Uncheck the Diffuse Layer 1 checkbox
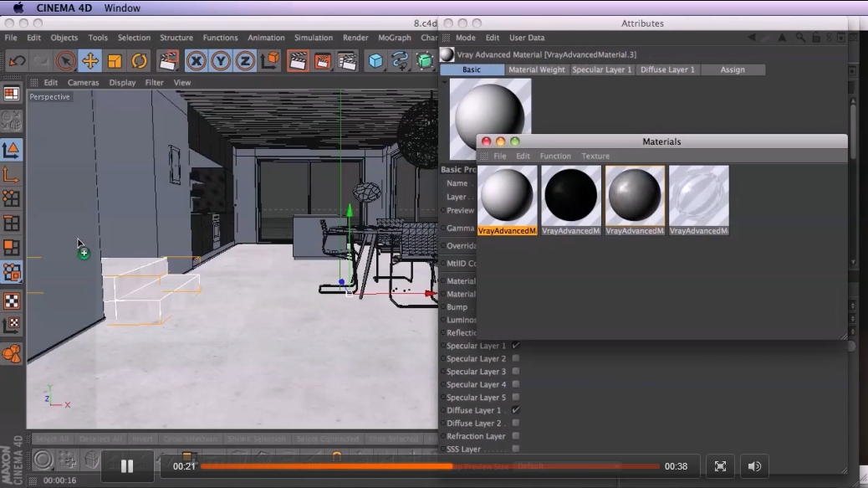868x488 pixels. point(515,410)
